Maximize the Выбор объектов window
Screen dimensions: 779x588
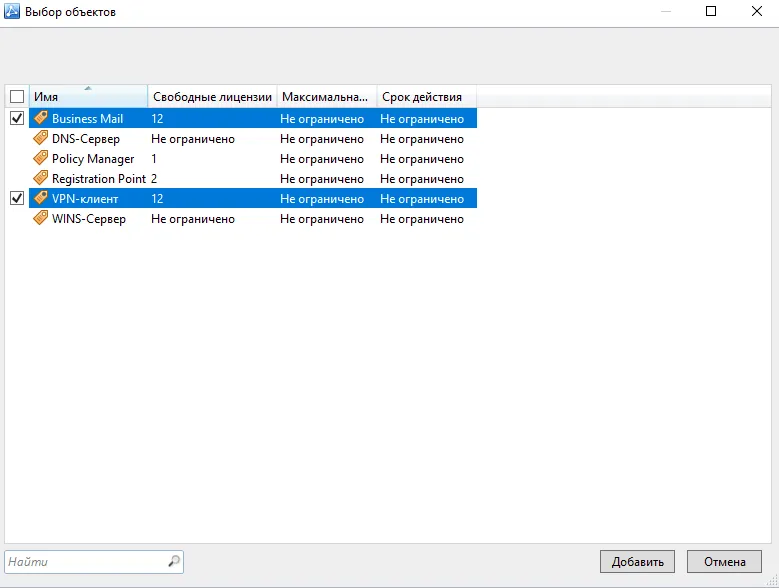[711, 11]
